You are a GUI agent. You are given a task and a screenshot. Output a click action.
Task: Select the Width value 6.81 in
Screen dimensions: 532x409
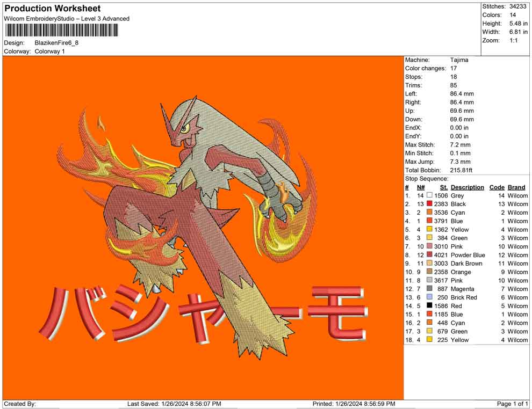point(518,32)
